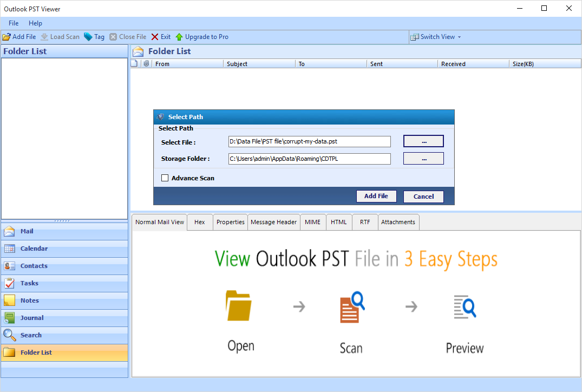Image resolution: width=582 pixels, height=392 pixels.
Task: Sort by the To column header
Action: [331, 64]
